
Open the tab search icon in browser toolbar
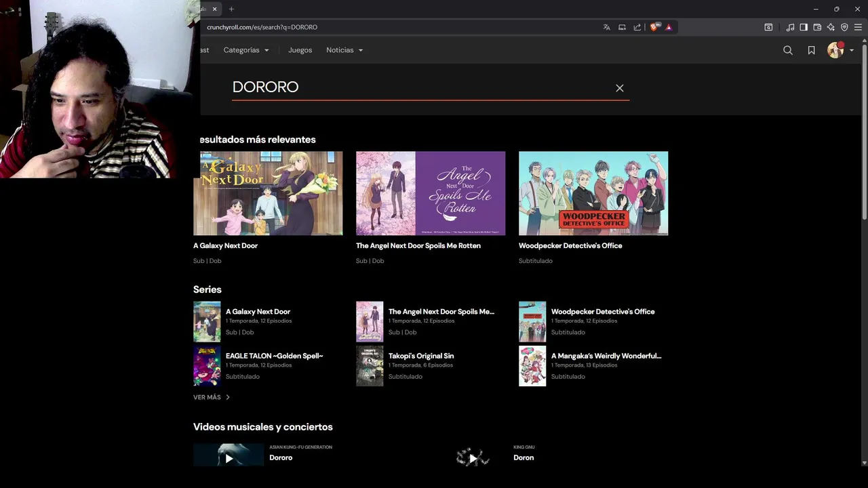[x=768, y=27]
